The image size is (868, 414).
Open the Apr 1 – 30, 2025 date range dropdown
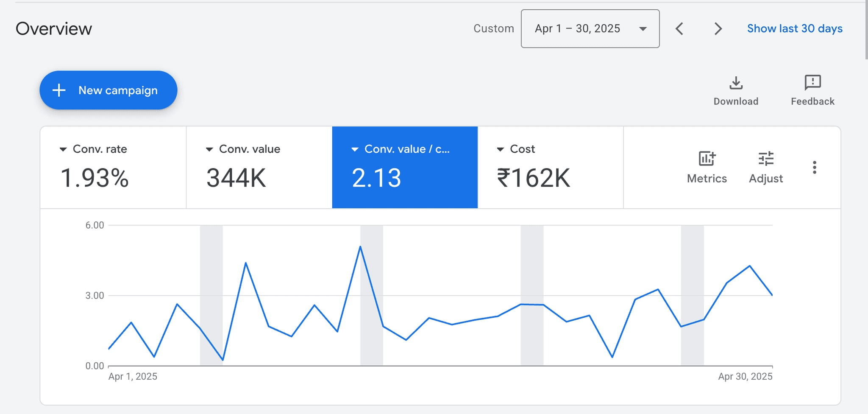[590, 29]
